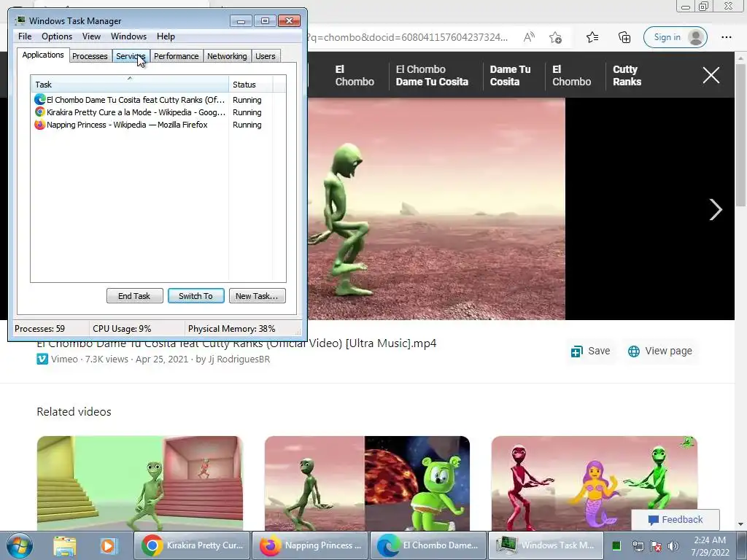Select 'Cutty Ranks' filter chip
Image resolution: width=747 pixels, height=560 pixels.
(x=627, y=75)
